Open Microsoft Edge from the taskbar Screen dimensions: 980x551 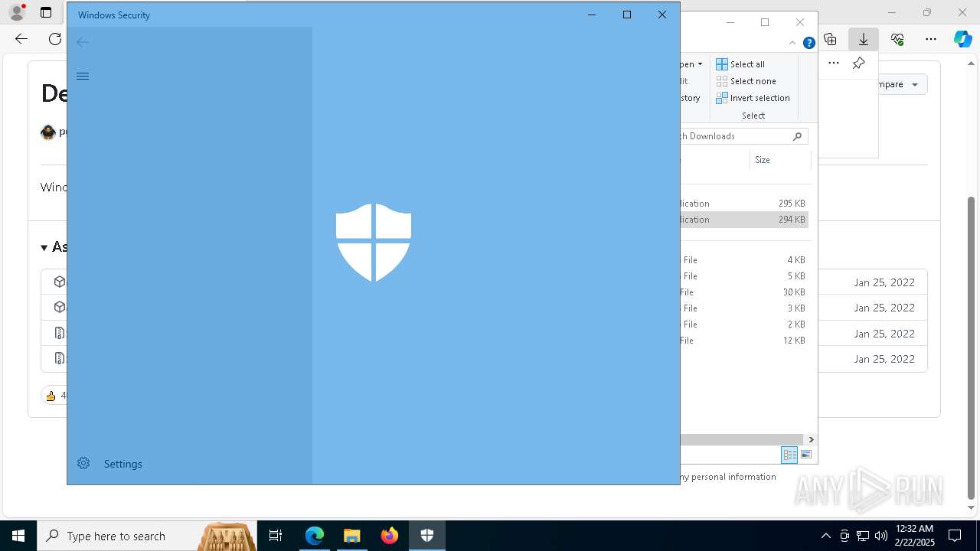pos(315,536)
